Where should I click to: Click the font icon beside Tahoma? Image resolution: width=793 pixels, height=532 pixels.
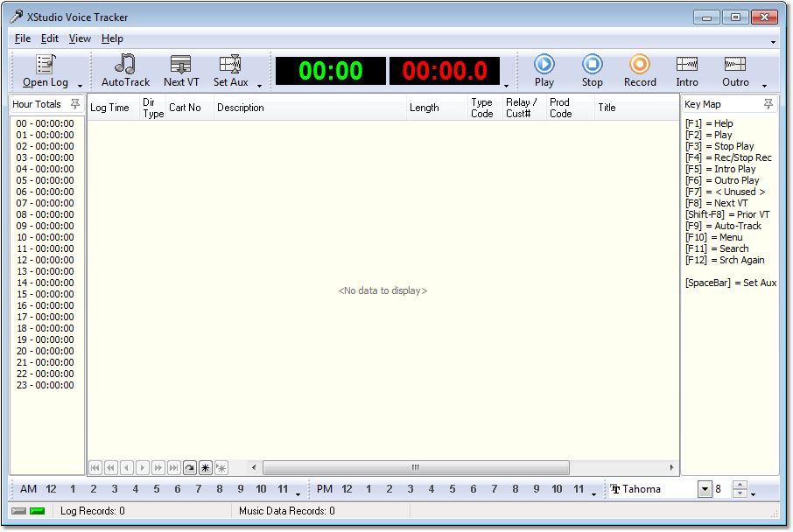pos(615,489)
